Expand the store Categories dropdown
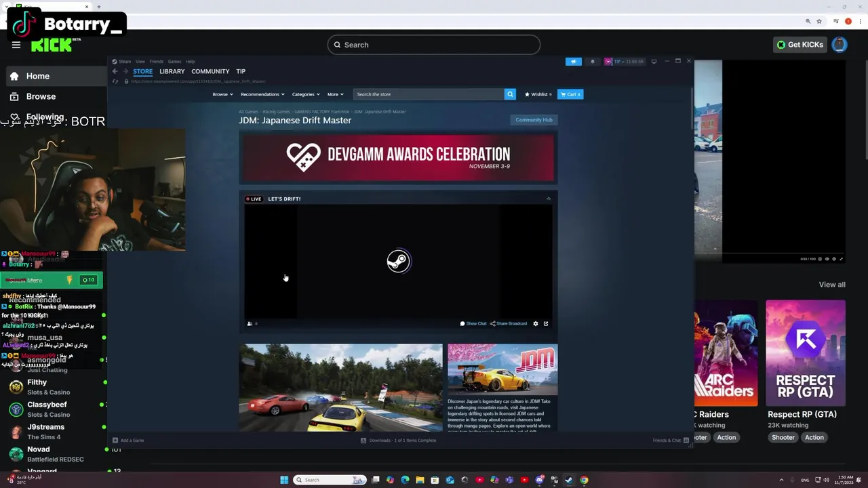 tap(305, 94)
